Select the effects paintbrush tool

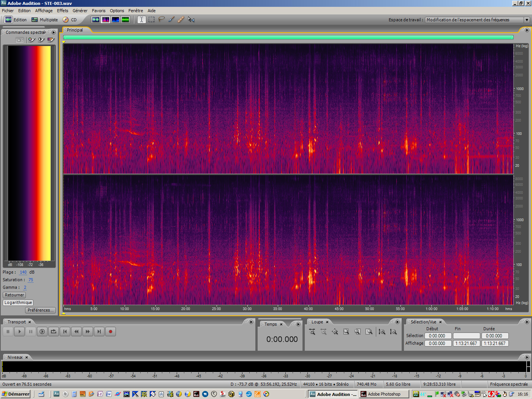(x=171, y=19)
